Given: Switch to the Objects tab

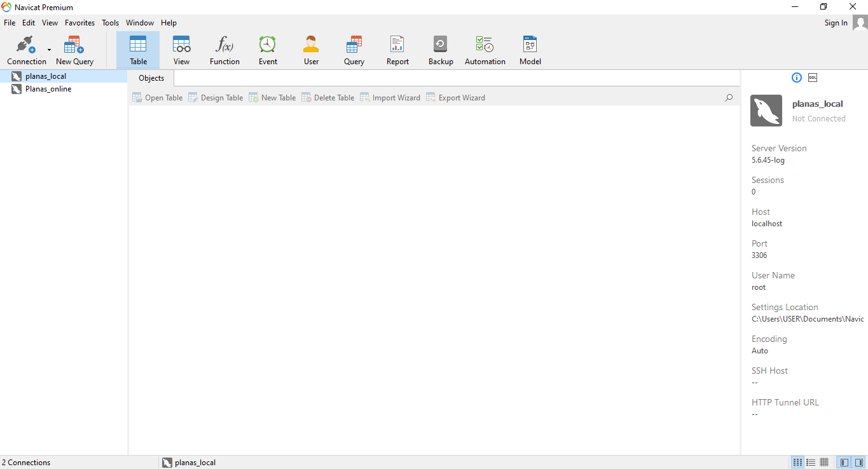Looking at the screenshot, I should click(151, 78).
